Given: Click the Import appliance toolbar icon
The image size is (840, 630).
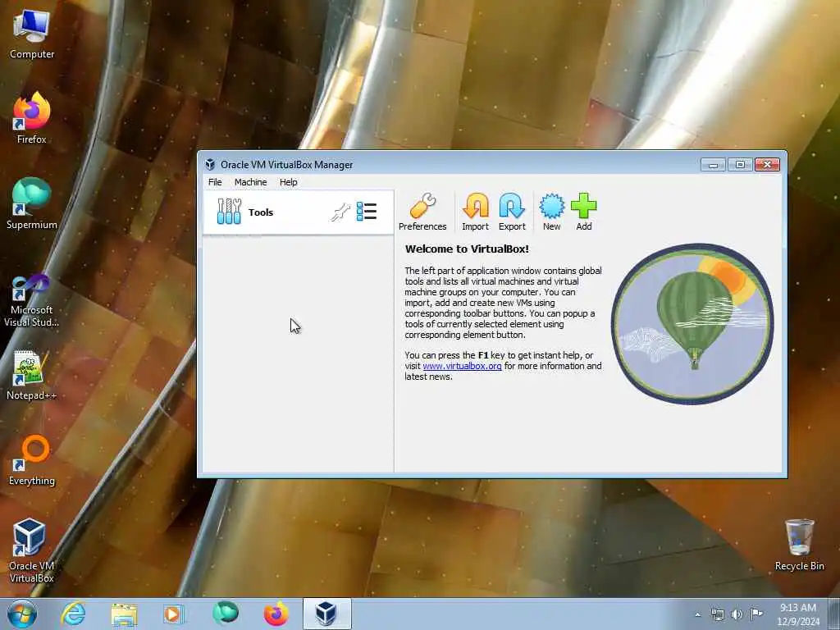Looking at the screenshot, I should coord(475,212).
